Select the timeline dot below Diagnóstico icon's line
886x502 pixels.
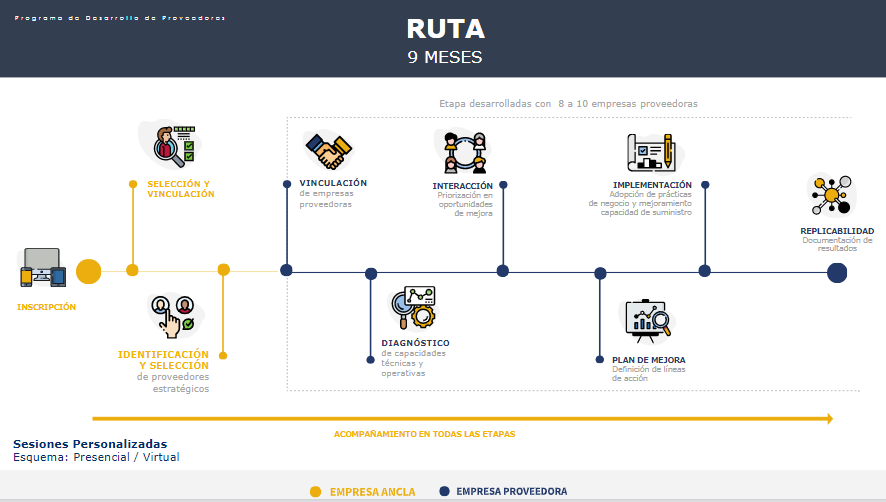(x=371, y=273)
